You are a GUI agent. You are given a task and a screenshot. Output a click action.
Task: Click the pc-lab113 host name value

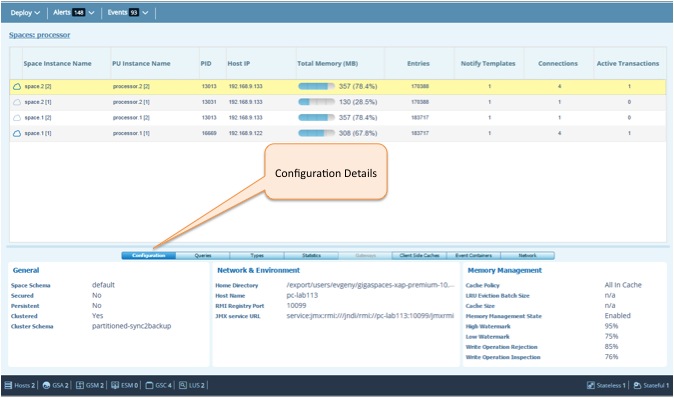(x=302, y=295)
